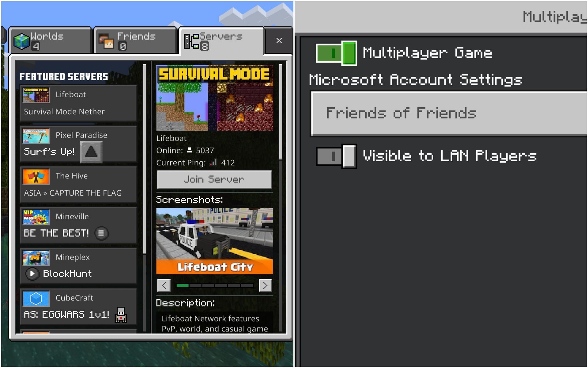This screenshot has width=588, height=368.
Task: Navigate to next screenshot using right arrow
Action: tap(266, 285)
